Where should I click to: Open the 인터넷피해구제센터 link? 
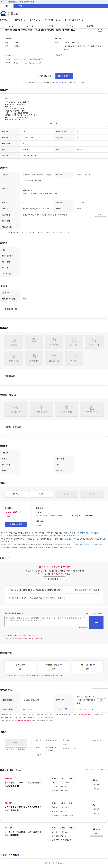[x=28, y=638]
